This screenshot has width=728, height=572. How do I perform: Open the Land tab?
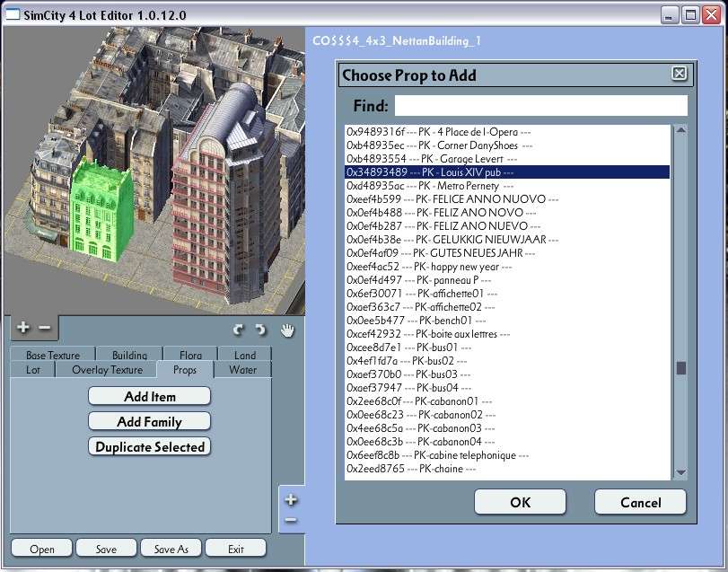tap(245, 355)
